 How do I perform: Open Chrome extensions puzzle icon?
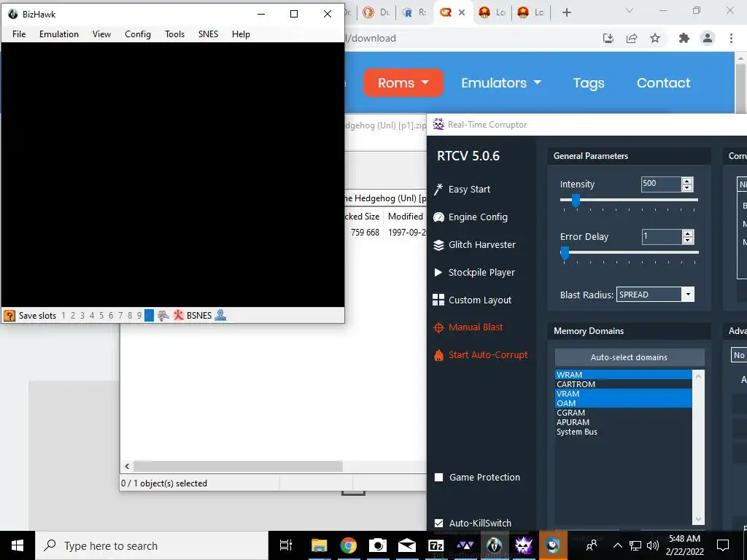pyautogui.click(x=684, y=38)
